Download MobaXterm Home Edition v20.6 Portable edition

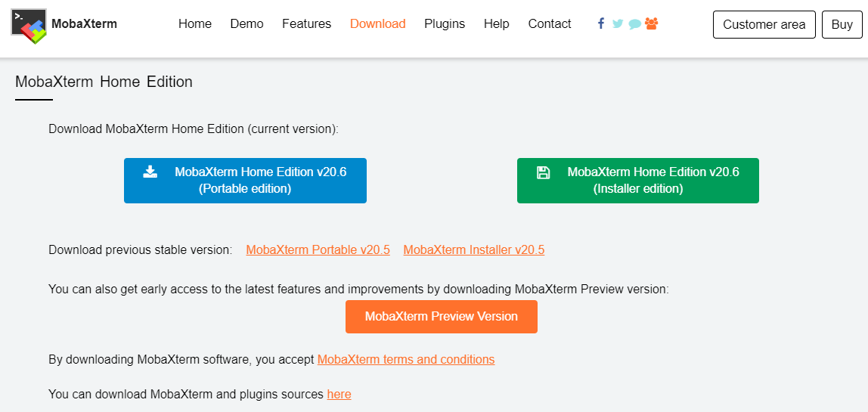pos(245,181)
